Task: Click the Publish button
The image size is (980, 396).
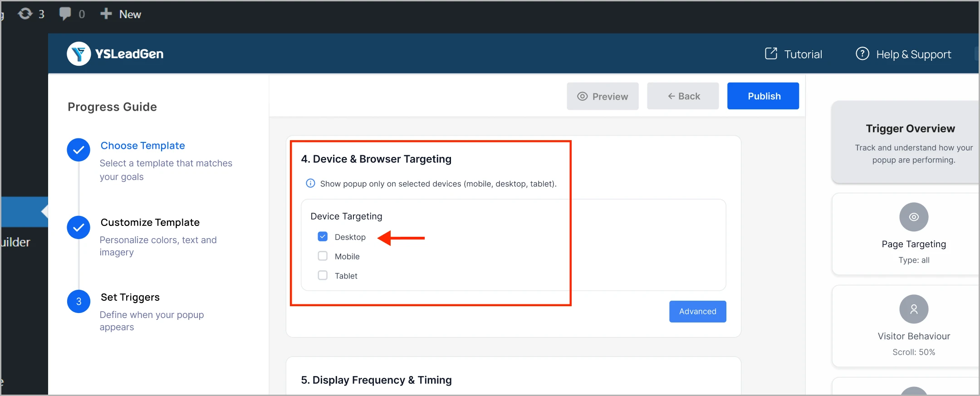Action: point(763,96)
